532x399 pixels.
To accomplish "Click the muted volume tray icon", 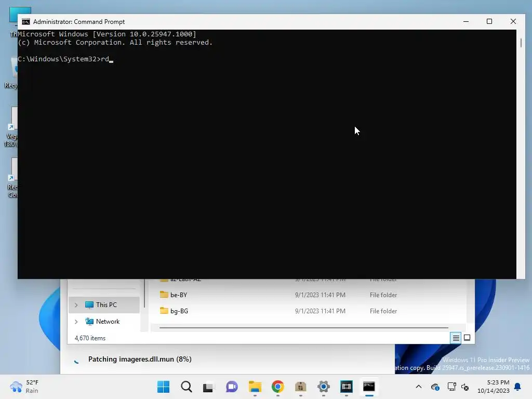I will (465, 387).
